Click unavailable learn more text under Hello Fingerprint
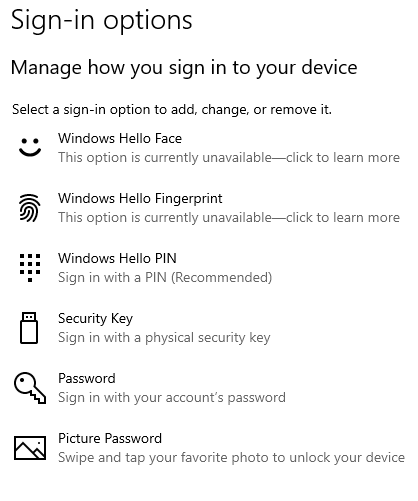 [229, 217]
